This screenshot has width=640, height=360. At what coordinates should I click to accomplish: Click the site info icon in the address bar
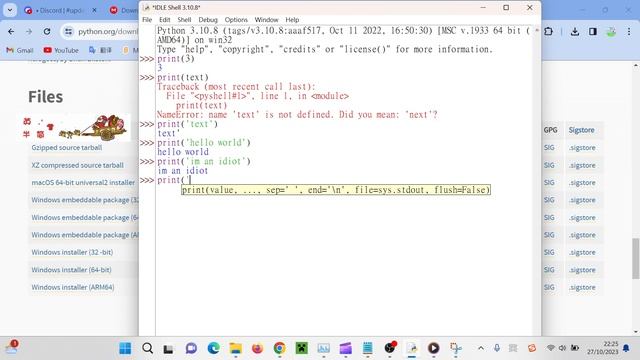pos(69,31)
